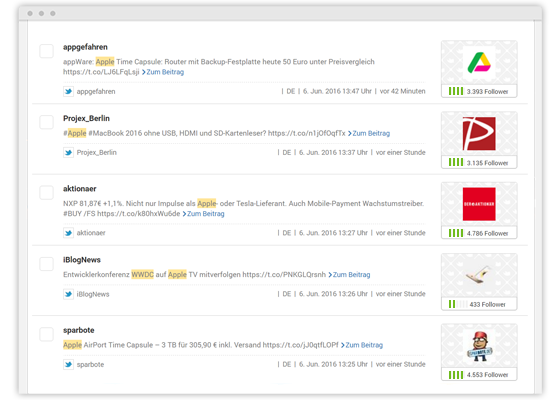Click the Twitter icon beside appgefahren source
This screenshot has width=560, height=400.
pos(68,91)
